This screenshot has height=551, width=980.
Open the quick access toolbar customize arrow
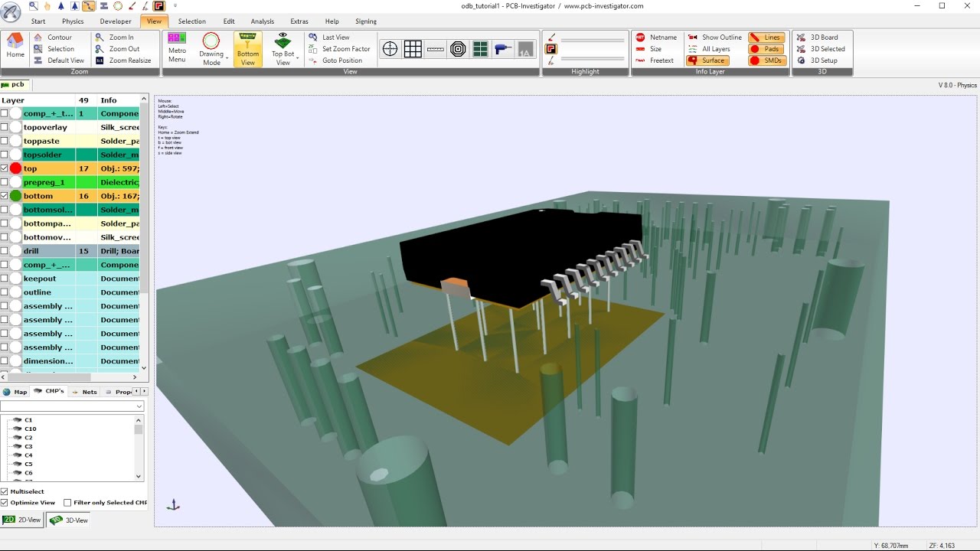(x=175, y=6)
